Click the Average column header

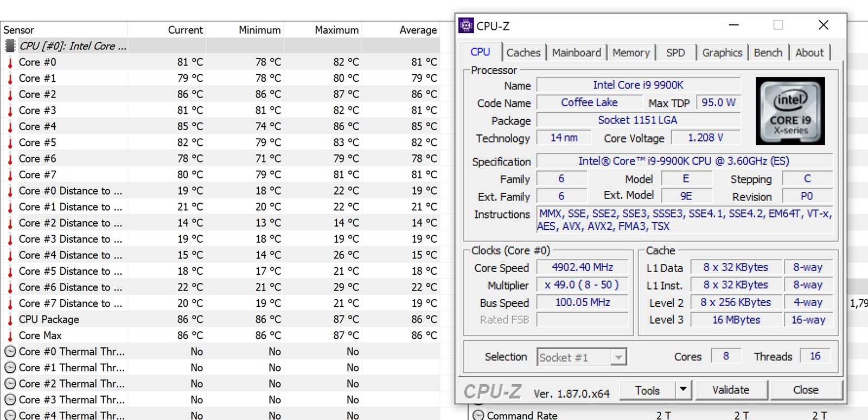pyautogui.click(x=401, y=30)
